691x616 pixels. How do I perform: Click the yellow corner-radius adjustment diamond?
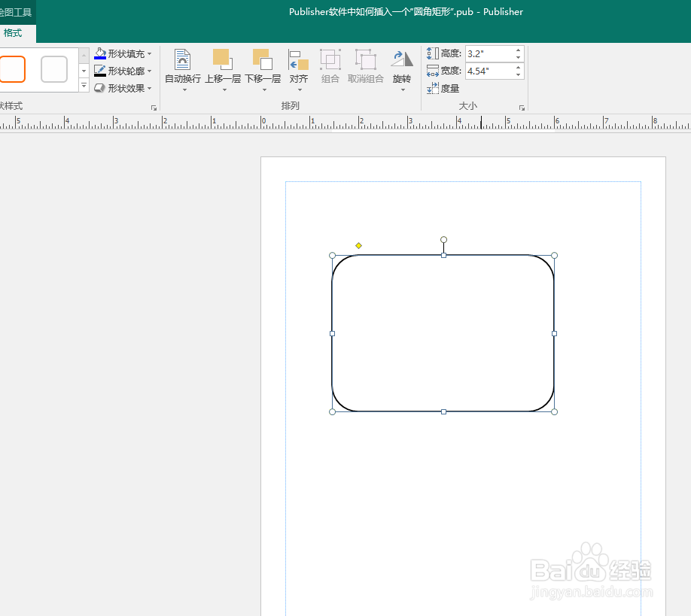[359, 246]
